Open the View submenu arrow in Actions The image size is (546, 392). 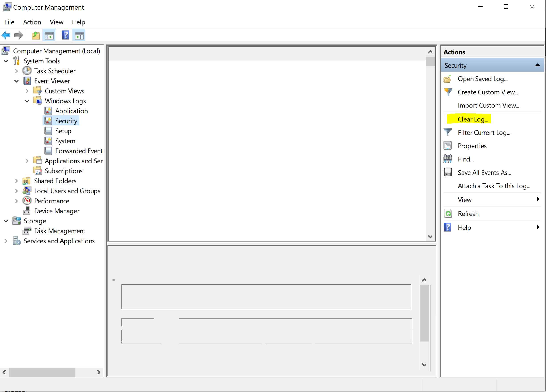point(538,199)
